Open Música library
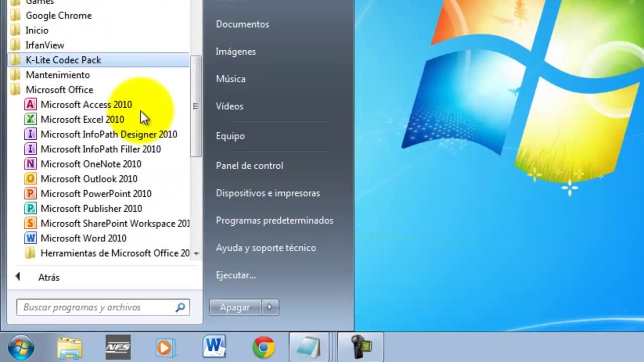This screenshot has height=362, width=644. click(x=231, y=79)
